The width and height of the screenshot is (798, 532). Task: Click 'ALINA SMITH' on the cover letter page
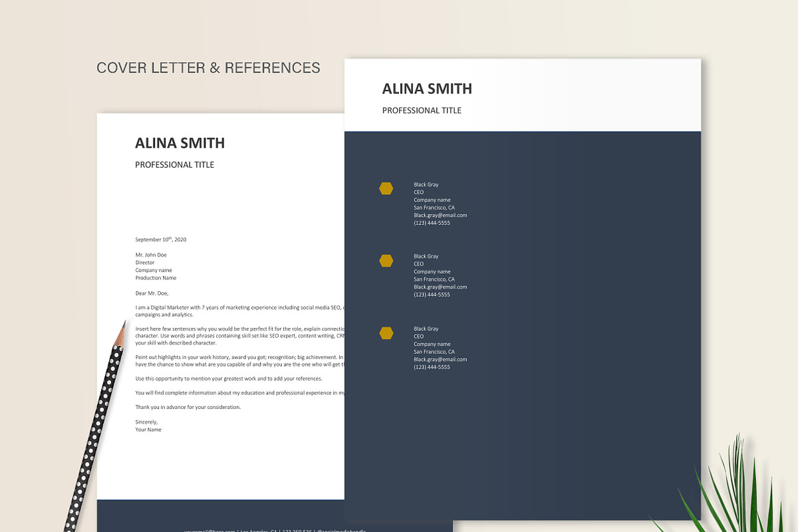[180, 143]
